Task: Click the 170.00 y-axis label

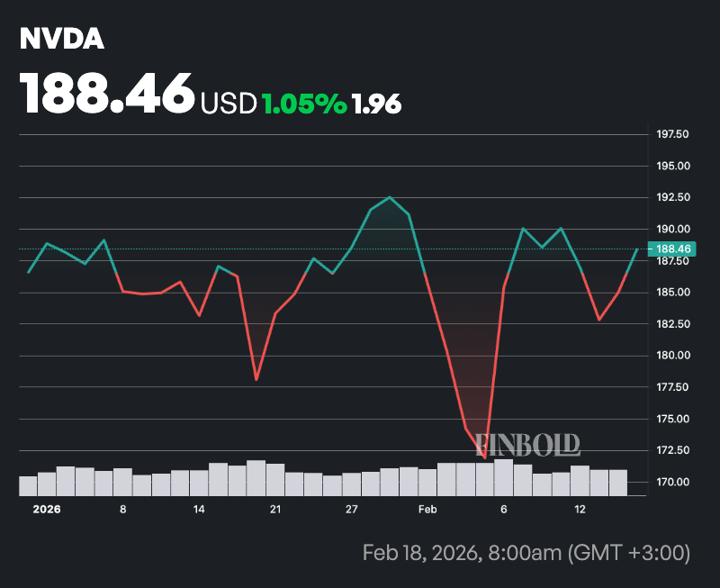Action: [x=672, y=482]
